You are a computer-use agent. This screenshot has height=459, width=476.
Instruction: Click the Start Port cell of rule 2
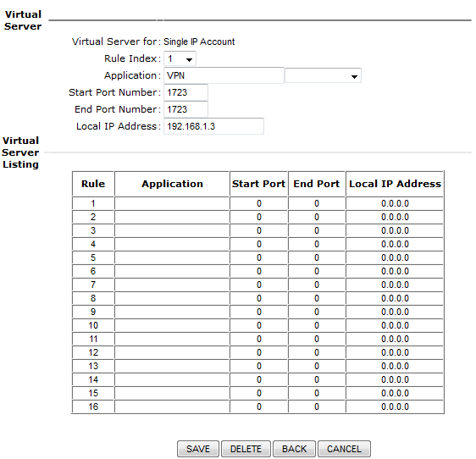[x=258, y=217]
